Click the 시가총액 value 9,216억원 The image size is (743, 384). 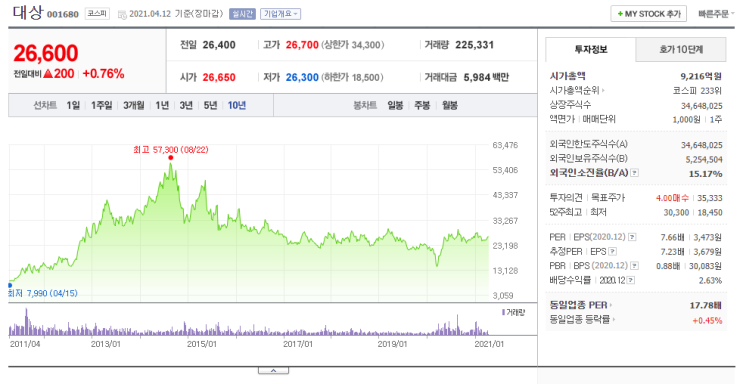701,76
